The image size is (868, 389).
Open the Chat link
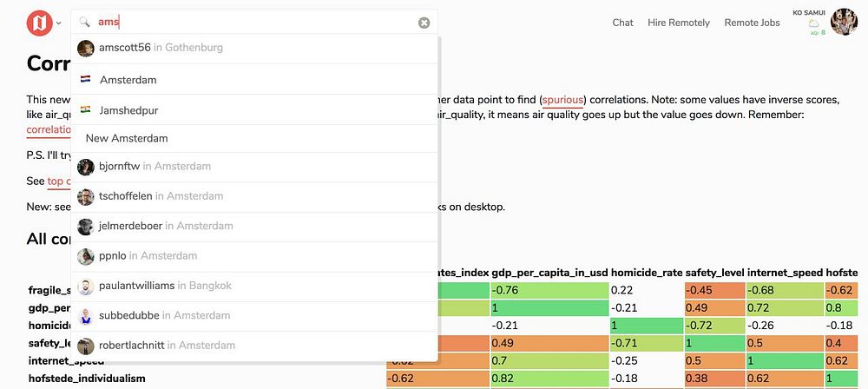point(622,23)
